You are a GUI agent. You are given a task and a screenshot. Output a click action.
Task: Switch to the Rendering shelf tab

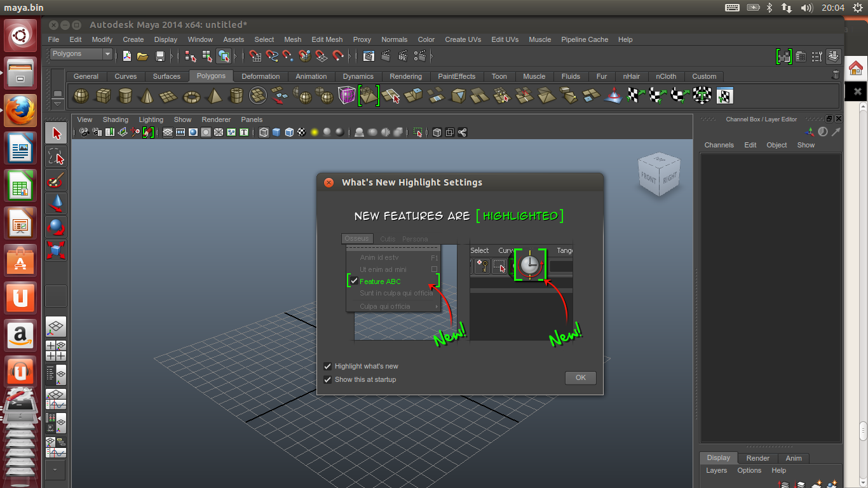(x=406, y=76)
